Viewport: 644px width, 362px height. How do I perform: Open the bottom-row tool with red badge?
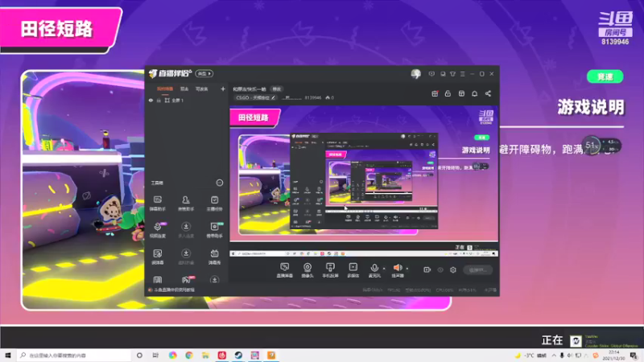(x=187, y=279)
